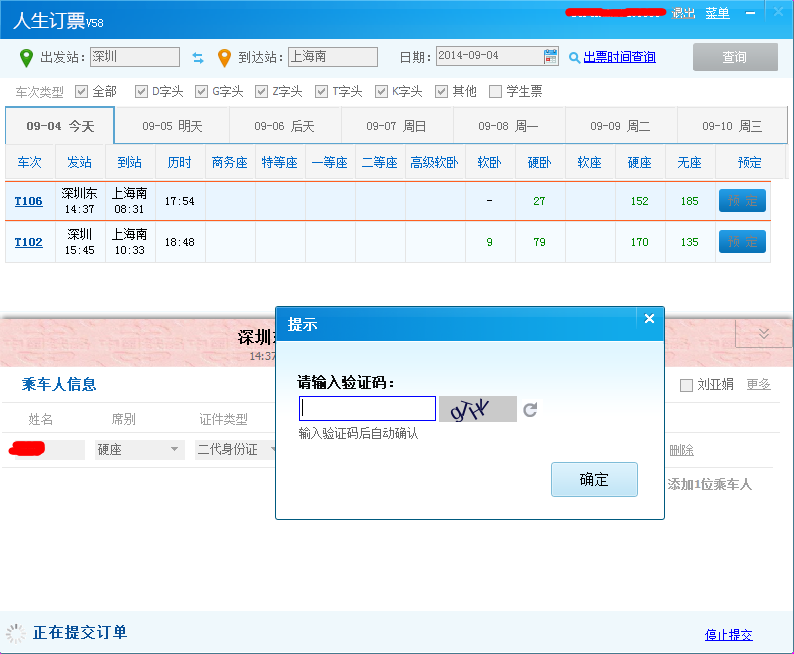Click the orange arrival station pin icon
The width and height of the screenshot is (794, 654).
225,57
